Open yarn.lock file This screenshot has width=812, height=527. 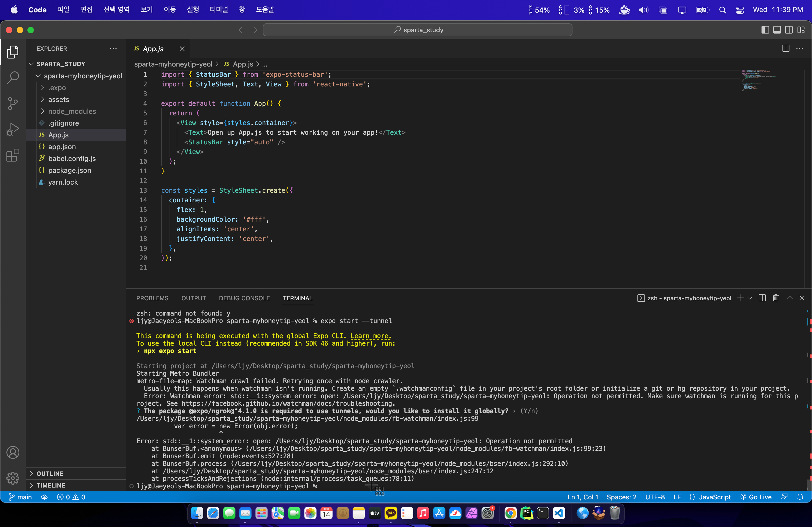[75, 182]
